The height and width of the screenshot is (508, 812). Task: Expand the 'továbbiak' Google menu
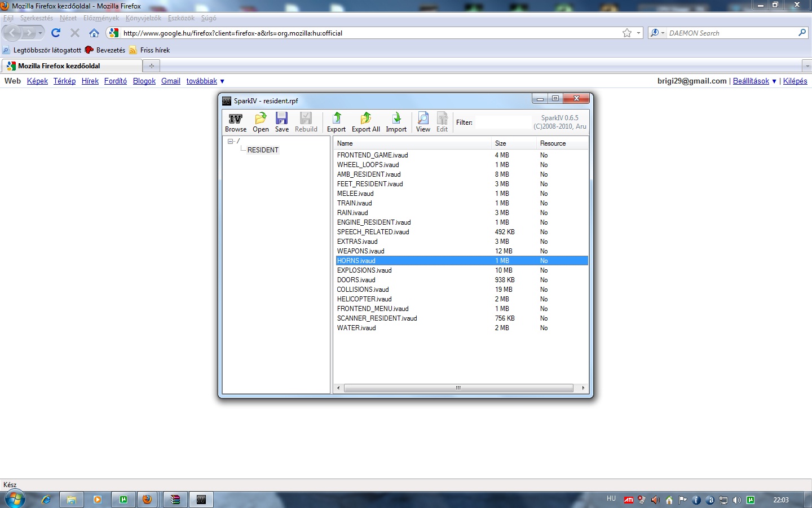(x=205, y=81)
